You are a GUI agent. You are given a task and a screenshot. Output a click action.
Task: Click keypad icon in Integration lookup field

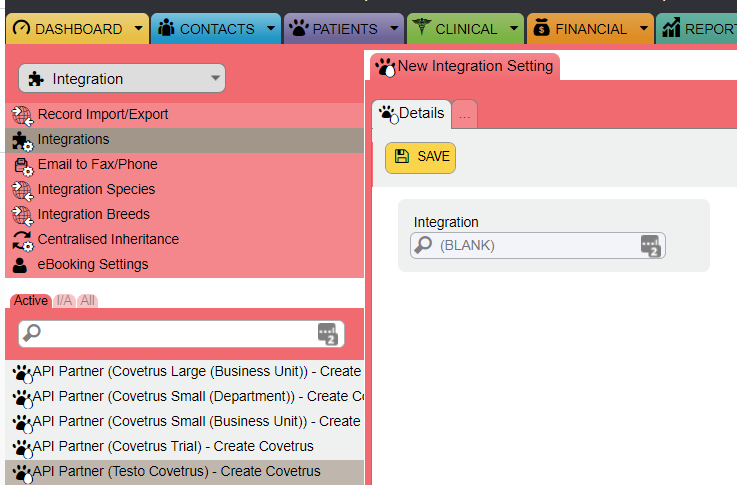tap(650, 245)
